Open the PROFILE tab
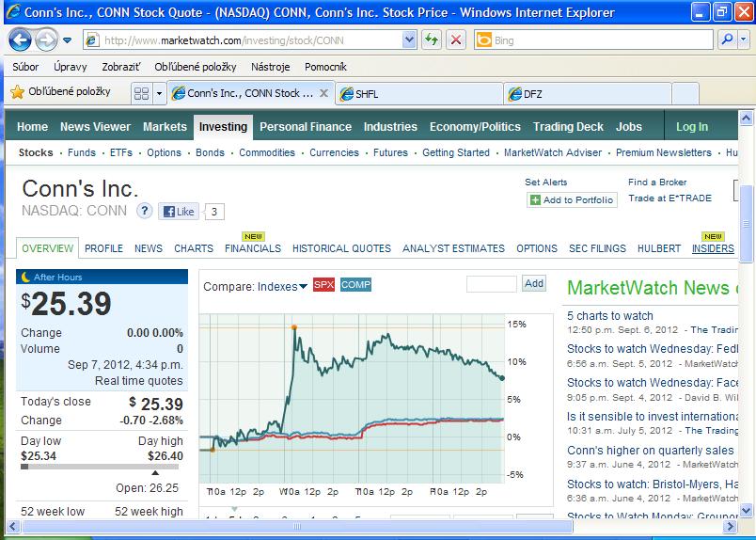This screenshot has width=756, height=540. (x=103, y=248)
